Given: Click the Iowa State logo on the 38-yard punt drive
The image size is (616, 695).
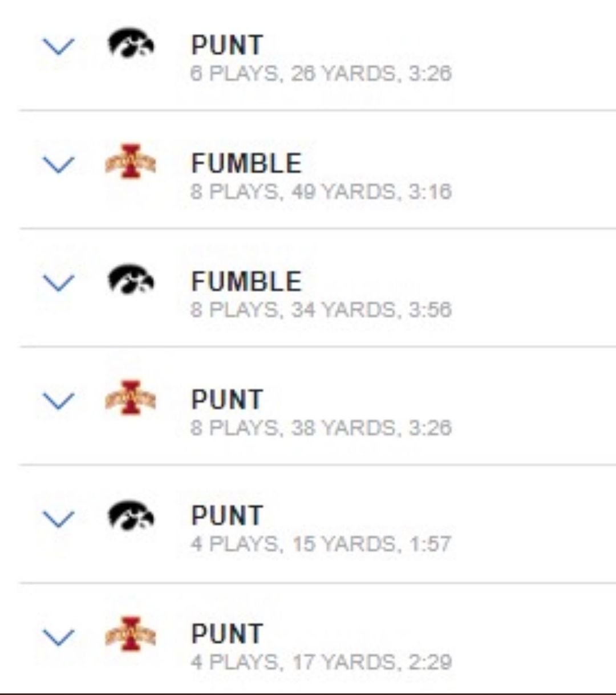Looking at the screenshot, I should point(131,398).
